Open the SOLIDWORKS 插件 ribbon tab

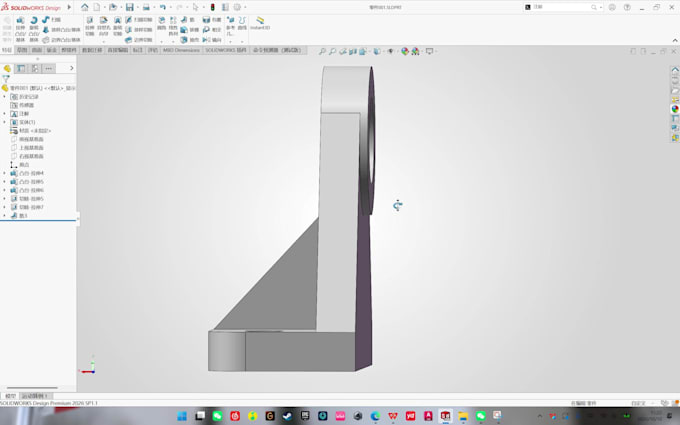click(x=226, y=50)
